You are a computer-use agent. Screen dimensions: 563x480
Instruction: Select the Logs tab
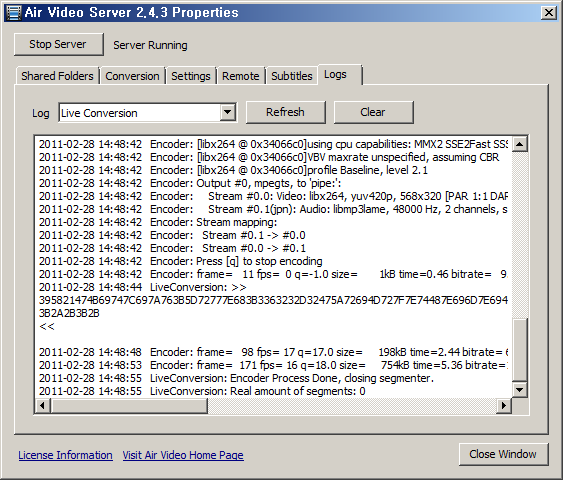pos(339,75)
